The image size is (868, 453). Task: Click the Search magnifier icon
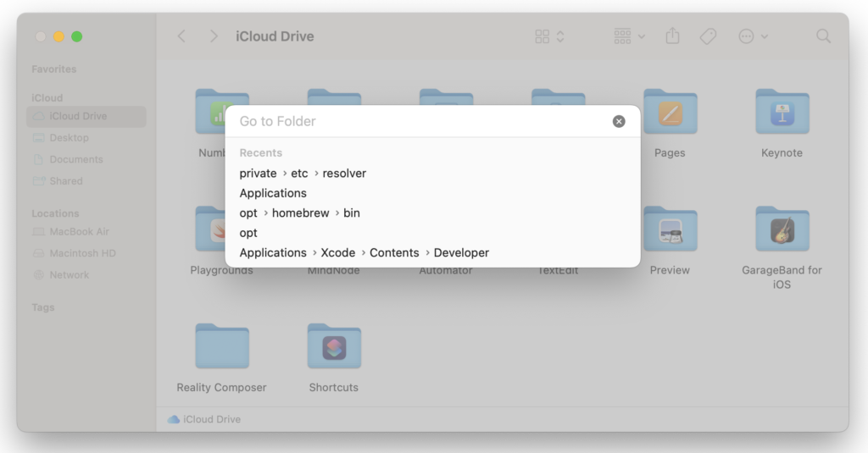coord(823,36)
